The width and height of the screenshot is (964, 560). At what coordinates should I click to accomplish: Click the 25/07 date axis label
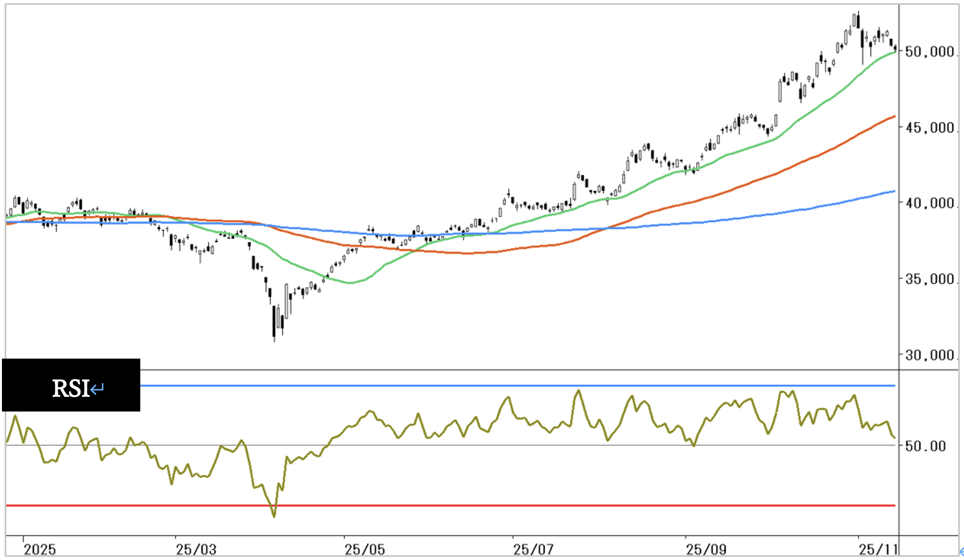(x=533, y=549)
